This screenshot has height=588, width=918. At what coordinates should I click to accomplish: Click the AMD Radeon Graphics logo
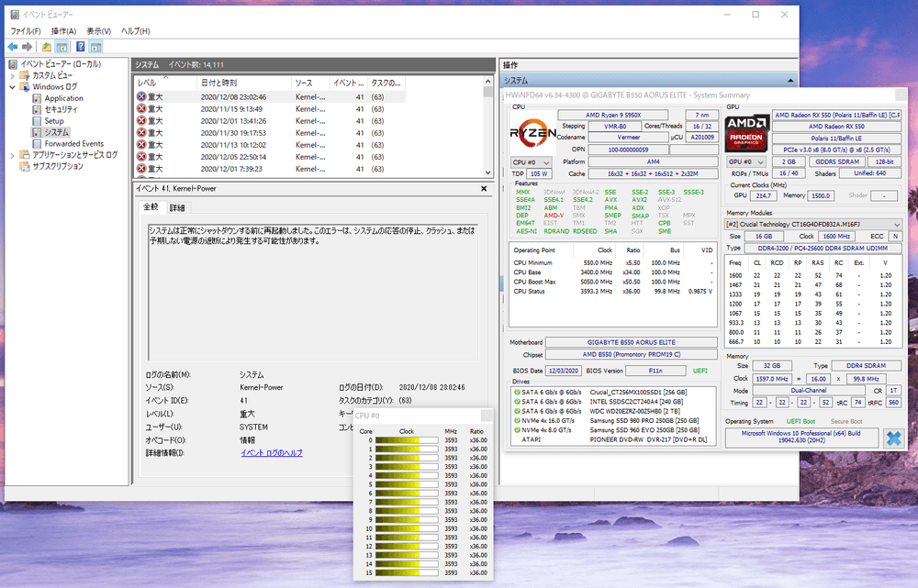tap(746, 133)
